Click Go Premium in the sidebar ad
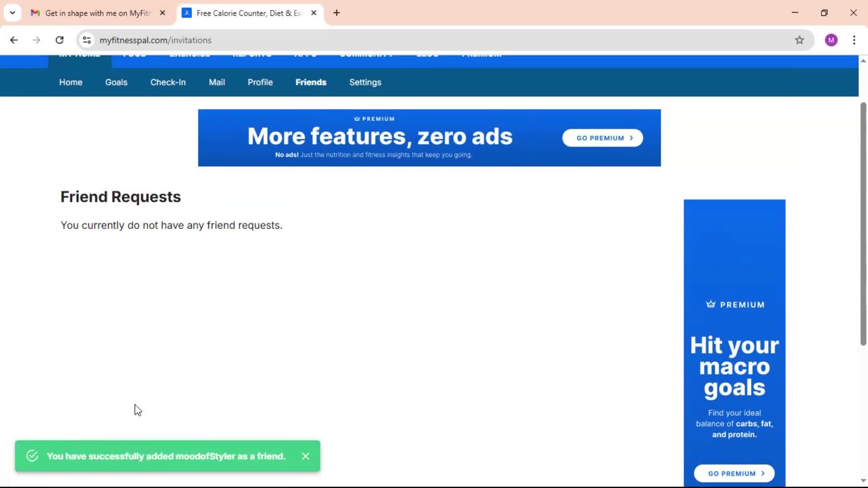 (x=734, y=473)
